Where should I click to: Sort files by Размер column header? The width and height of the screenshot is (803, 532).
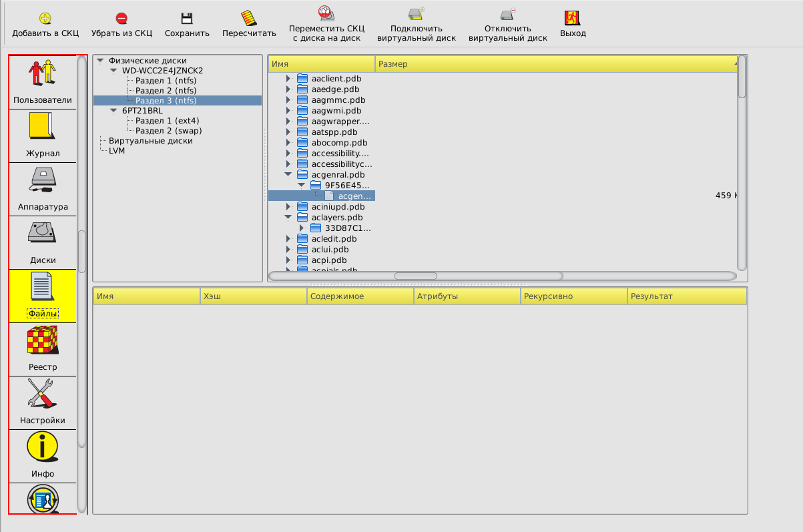click(556, 64)
